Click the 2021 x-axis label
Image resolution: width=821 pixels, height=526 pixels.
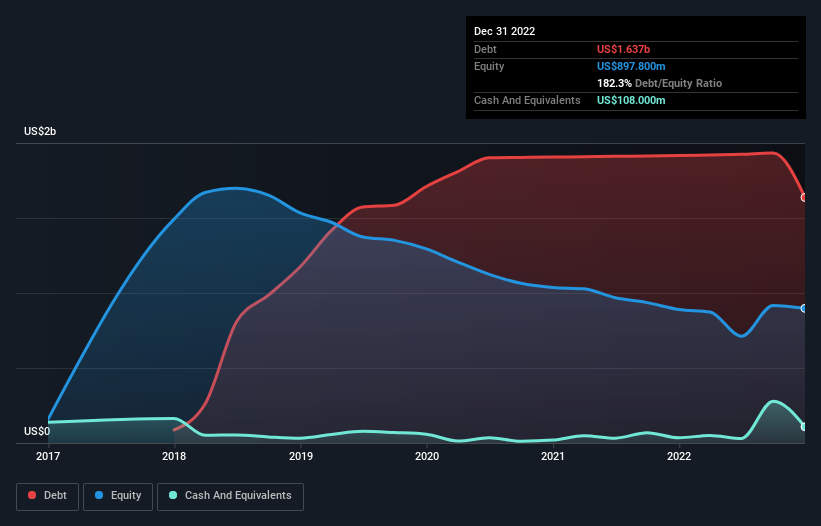pos(553,456)
